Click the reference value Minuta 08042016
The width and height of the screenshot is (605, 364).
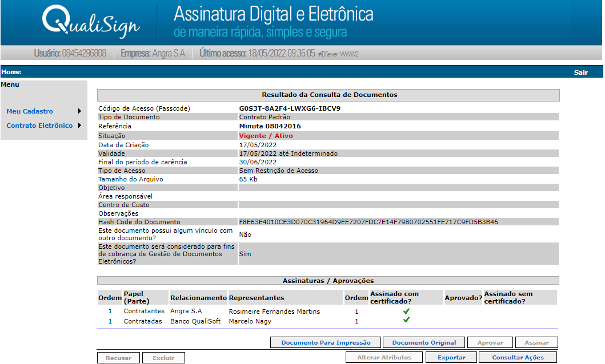click(x=270, y=126)
